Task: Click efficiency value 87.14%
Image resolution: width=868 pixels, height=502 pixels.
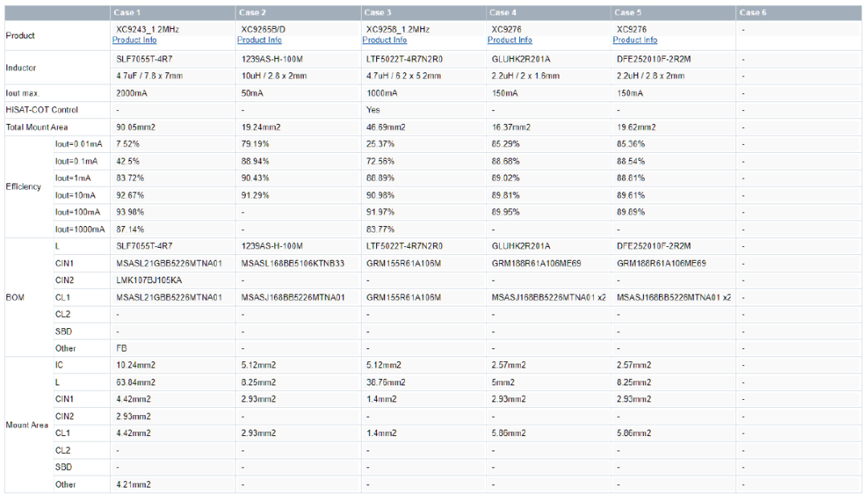Action: coord(130,228)
